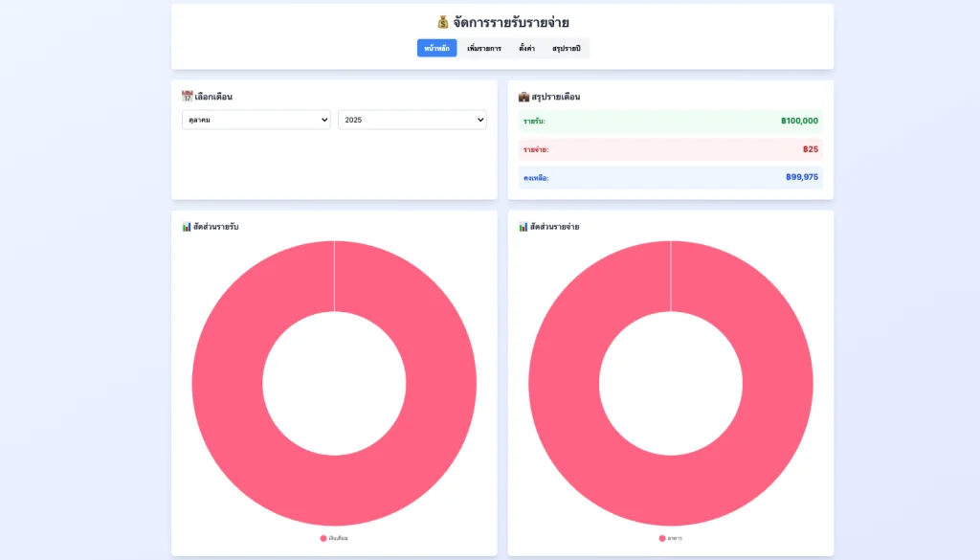This screenshot has width=980, height=560.
Task: Click the รายรับ income row showing ฿100,000
Action: click(x=670, y=122)
